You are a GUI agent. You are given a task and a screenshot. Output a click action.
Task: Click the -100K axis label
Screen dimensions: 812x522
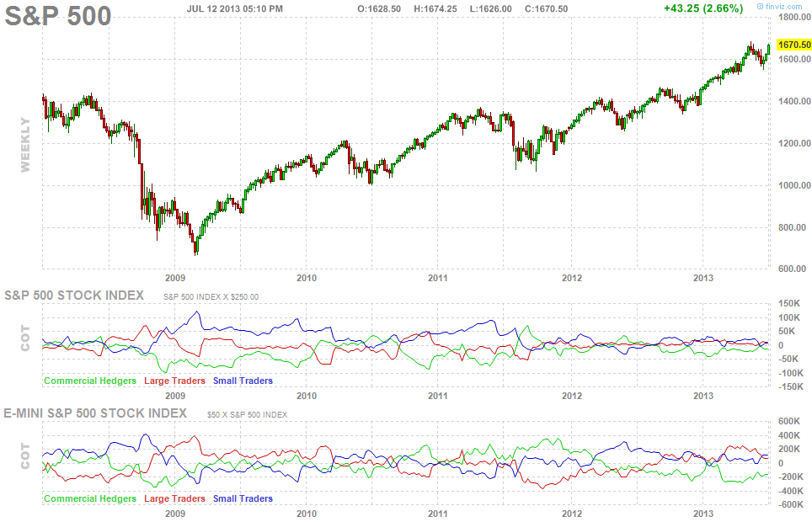coord(791,373)
